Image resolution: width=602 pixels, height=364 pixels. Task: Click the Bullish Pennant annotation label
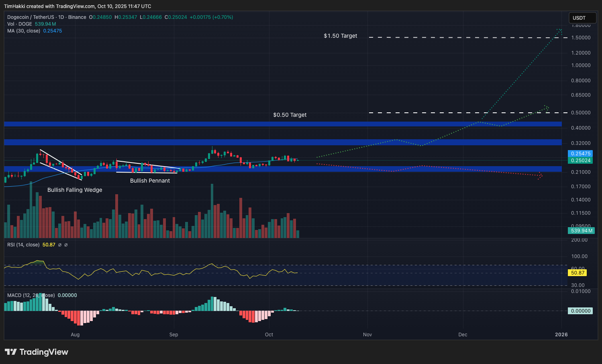150,181
